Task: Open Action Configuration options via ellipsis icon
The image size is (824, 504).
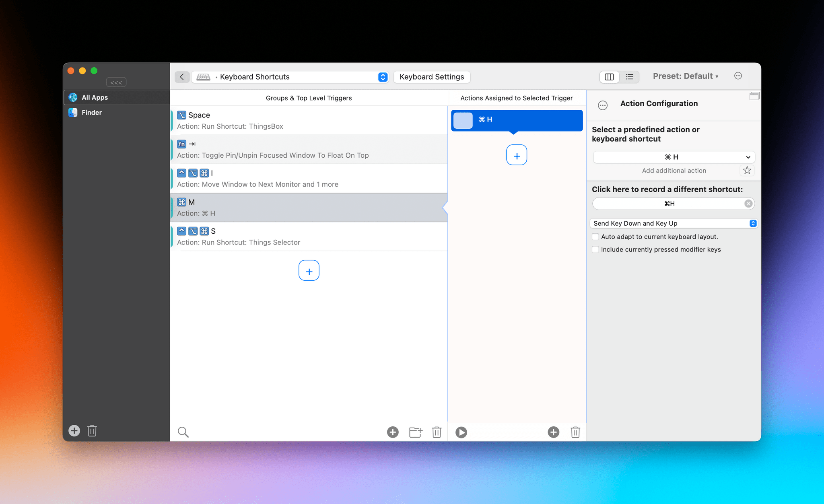Action: pos(602,105)
